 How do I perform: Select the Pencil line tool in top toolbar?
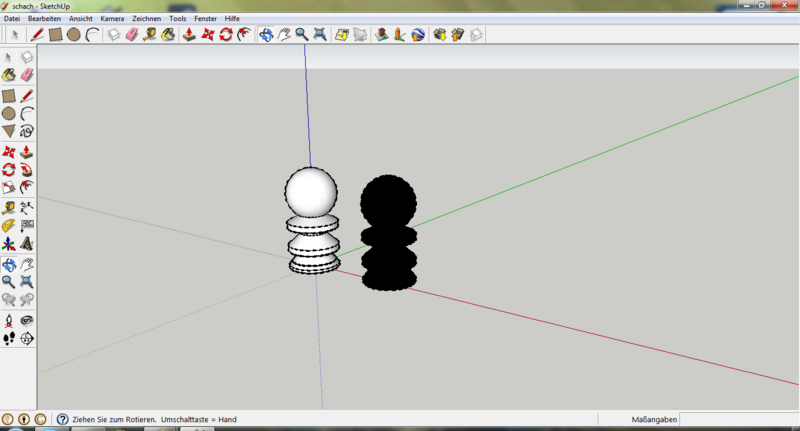click(x=38, y=35)
